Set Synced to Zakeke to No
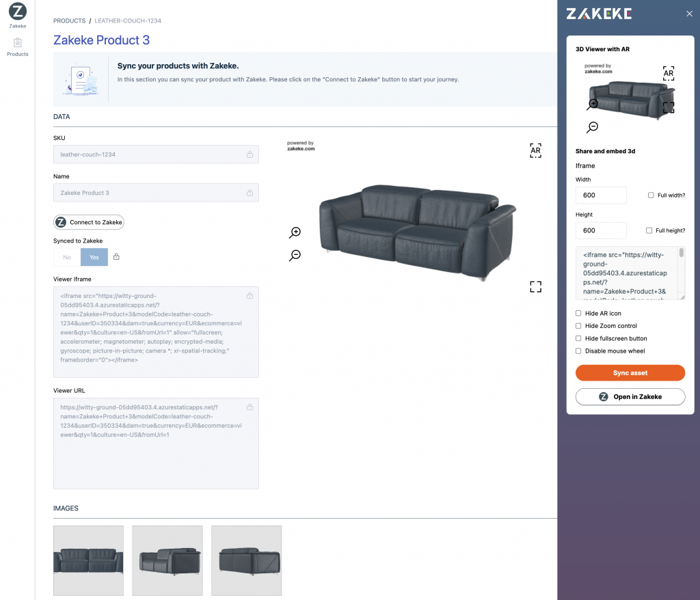The height and width of the screenshot is (600, 700). pos(67,257)
